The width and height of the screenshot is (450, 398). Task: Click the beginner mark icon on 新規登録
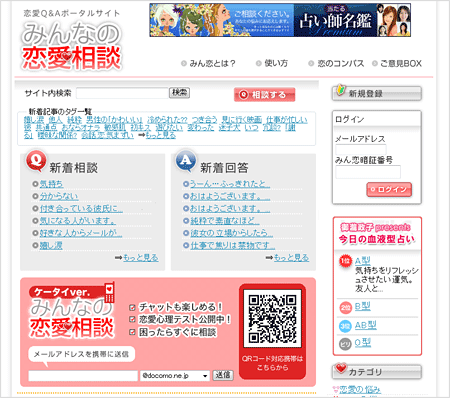[x=341, y=90]
